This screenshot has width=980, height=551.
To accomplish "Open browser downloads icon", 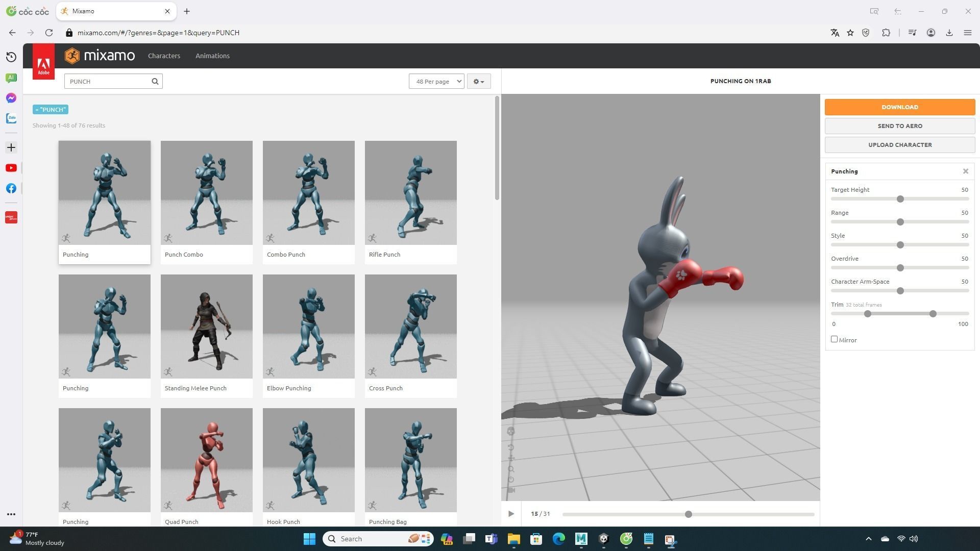I will 949,33.
